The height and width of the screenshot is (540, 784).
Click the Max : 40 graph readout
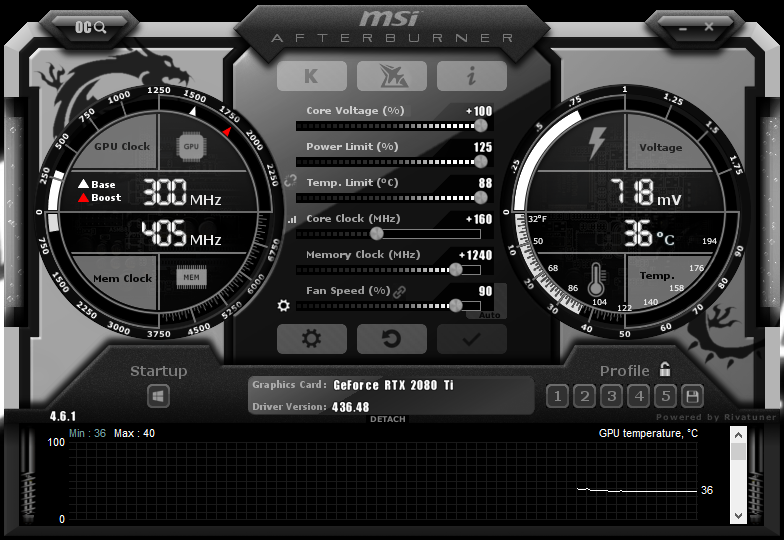click(x=134, y=433)
